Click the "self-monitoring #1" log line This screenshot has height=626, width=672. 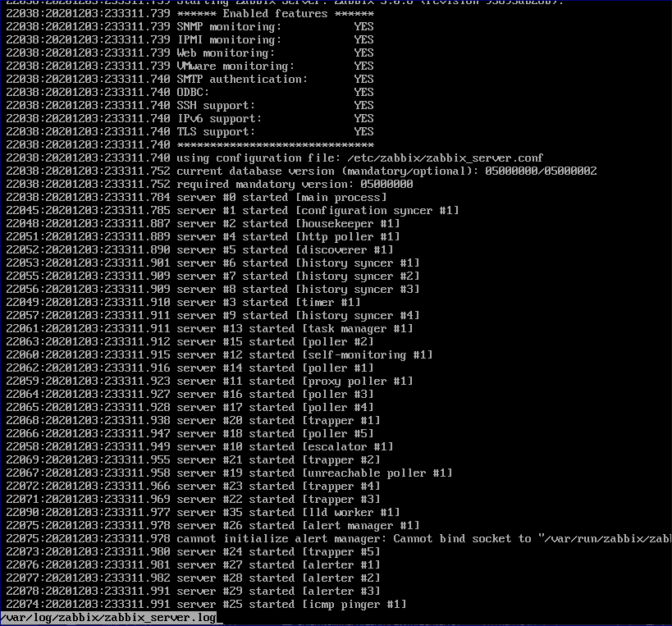pos(219,354)
